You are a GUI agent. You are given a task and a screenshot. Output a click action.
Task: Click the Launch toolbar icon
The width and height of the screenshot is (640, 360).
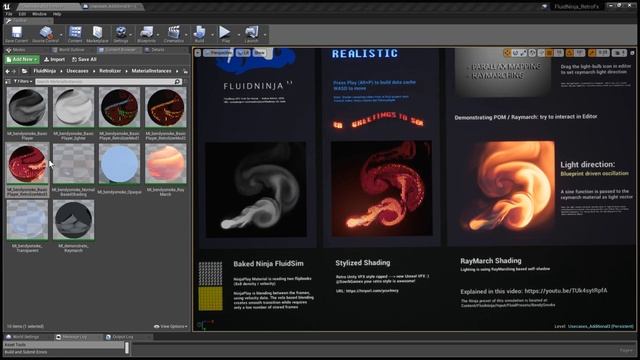point(251,34)
